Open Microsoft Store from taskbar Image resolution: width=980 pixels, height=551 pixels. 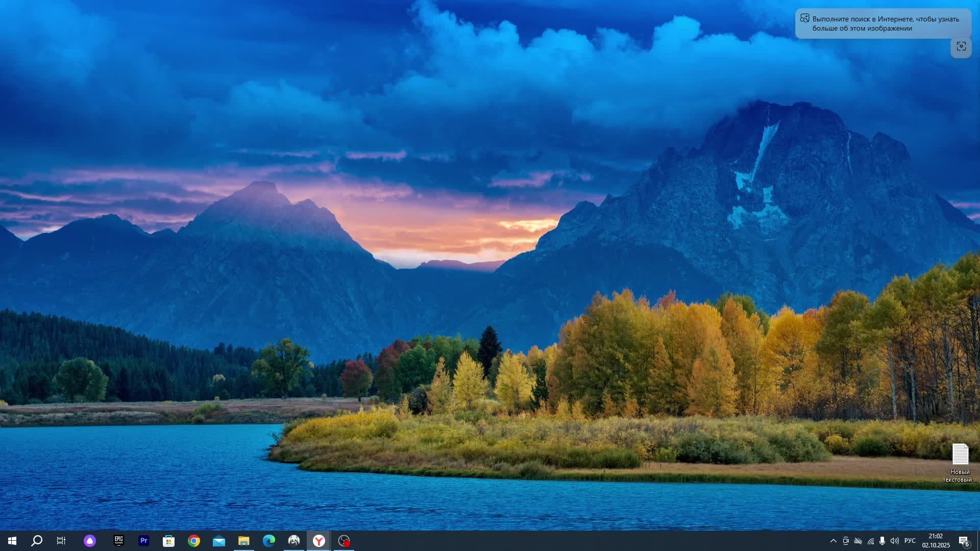pyautogui.click(x=168, y=541)
